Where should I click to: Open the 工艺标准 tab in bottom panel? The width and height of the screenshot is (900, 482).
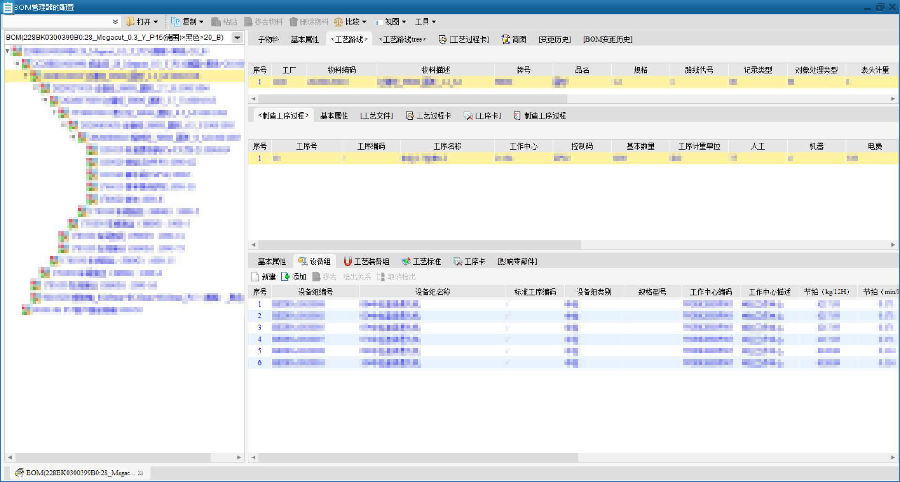tap(421, 261)
